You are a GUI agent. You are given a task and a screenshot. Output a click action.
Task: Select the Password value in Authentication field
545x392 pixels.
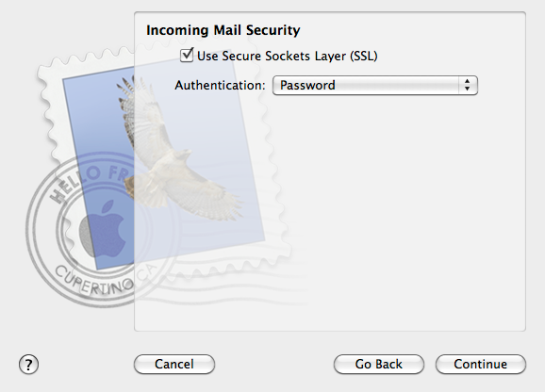307,86
